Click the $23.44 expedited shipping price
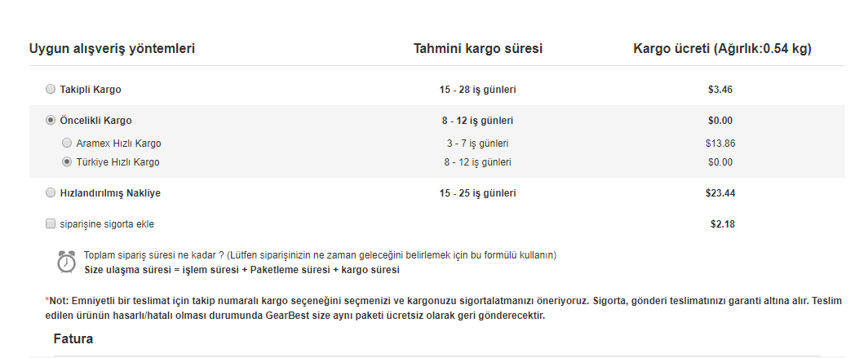 720,193
